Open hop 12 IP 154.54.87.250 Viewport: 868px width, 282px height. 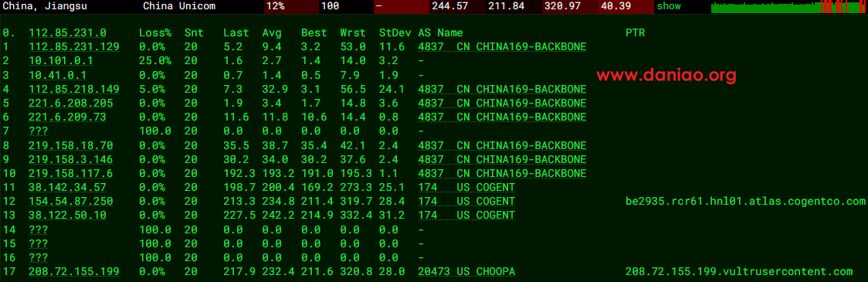[71, 201]
